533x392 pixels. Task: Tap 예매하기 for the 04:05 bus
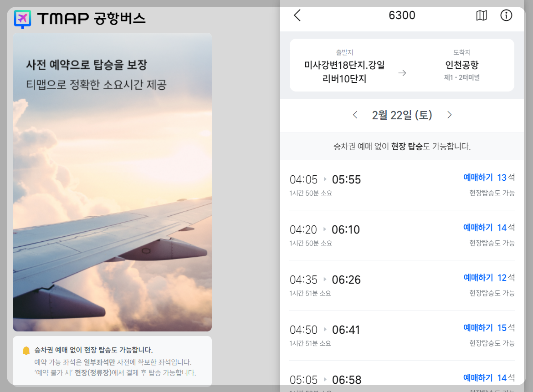point(478,177)
